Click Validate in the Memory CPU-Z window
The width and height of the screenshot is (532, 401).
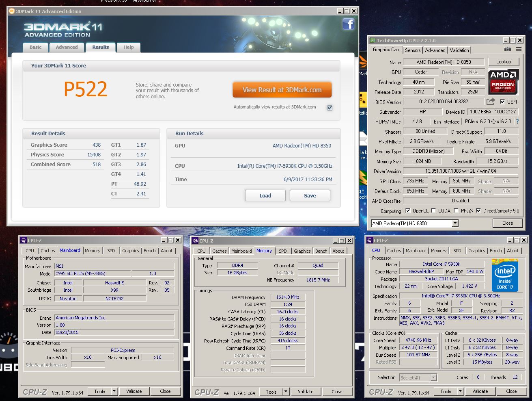pos(306,392)
